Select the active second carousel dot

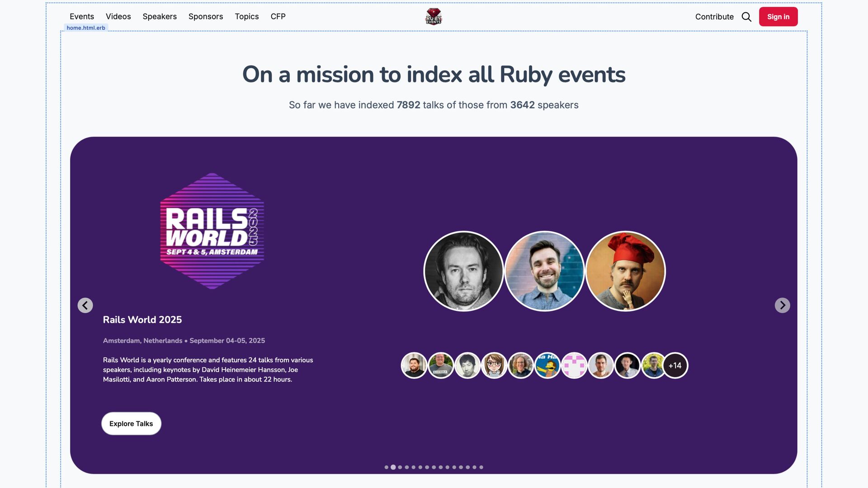pos(393,467)
